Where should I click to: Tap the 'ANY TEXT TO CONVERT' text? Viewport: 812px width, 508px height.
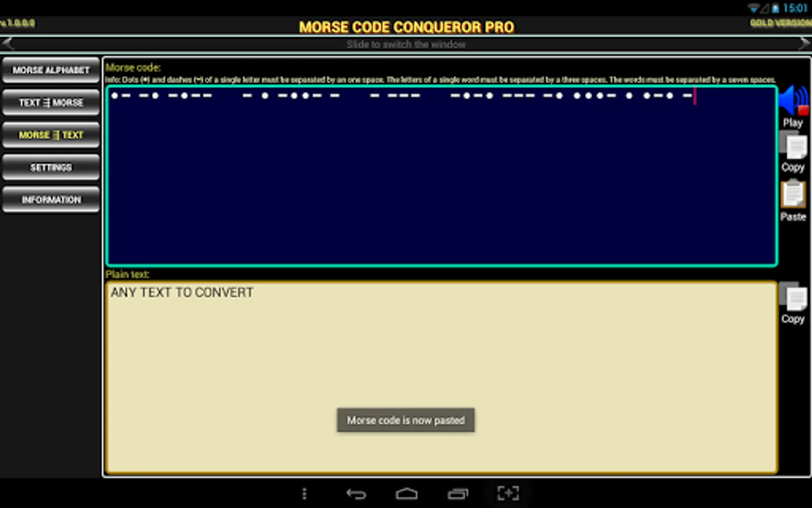[x=182, y=292]
